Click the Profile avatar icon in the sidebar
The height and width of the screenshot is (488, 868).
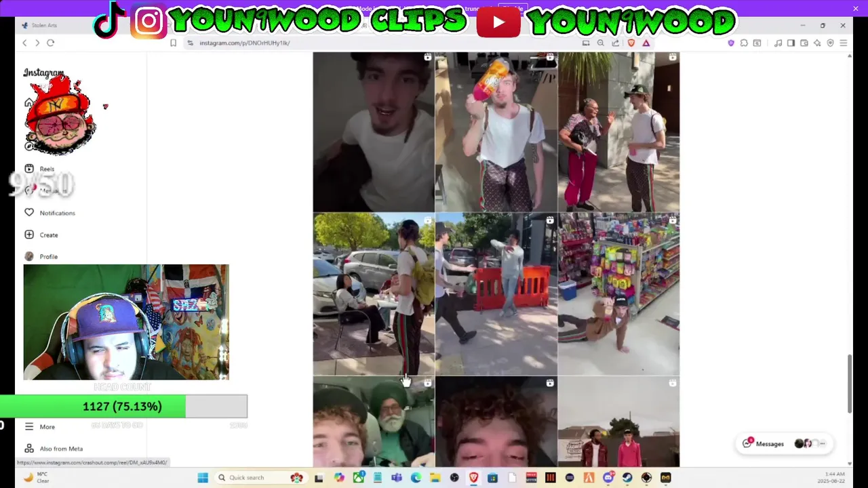(29, 256)
